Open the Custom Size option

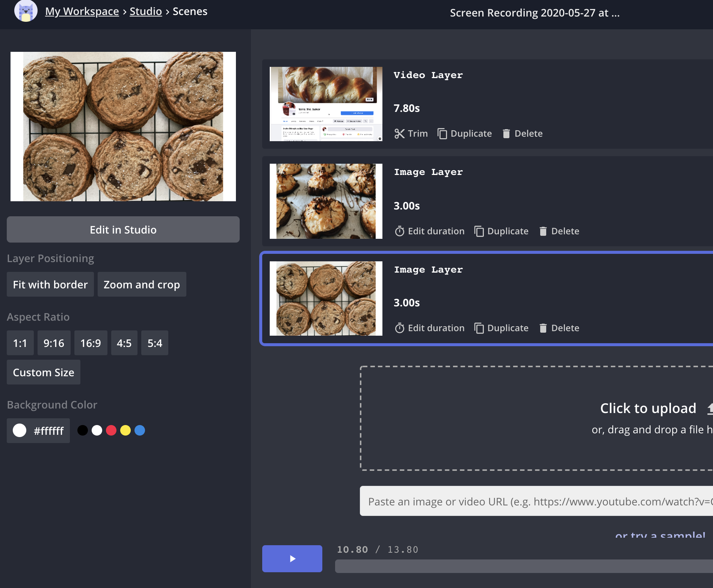coord(44,372)
